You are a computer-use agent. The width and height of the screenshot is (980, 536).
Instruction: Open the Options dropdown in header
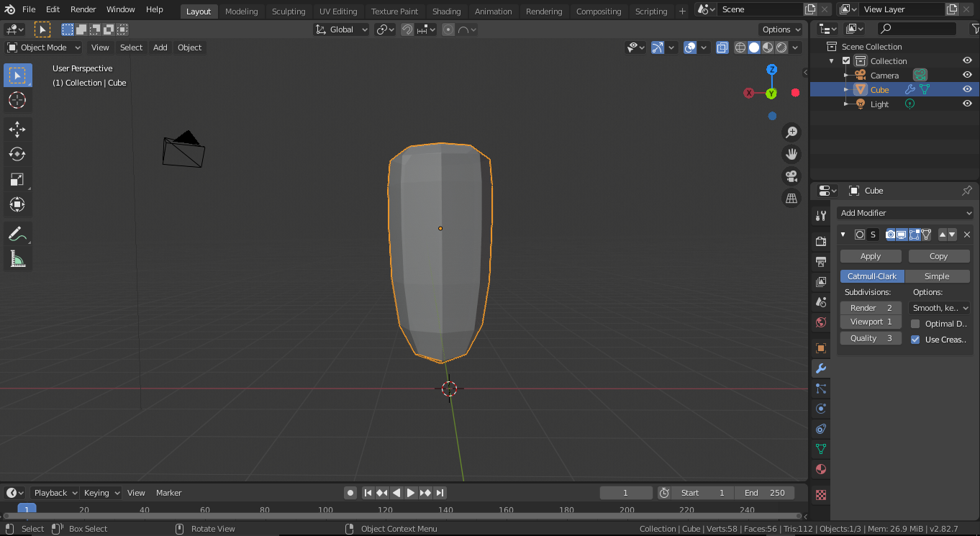[781, 29]
